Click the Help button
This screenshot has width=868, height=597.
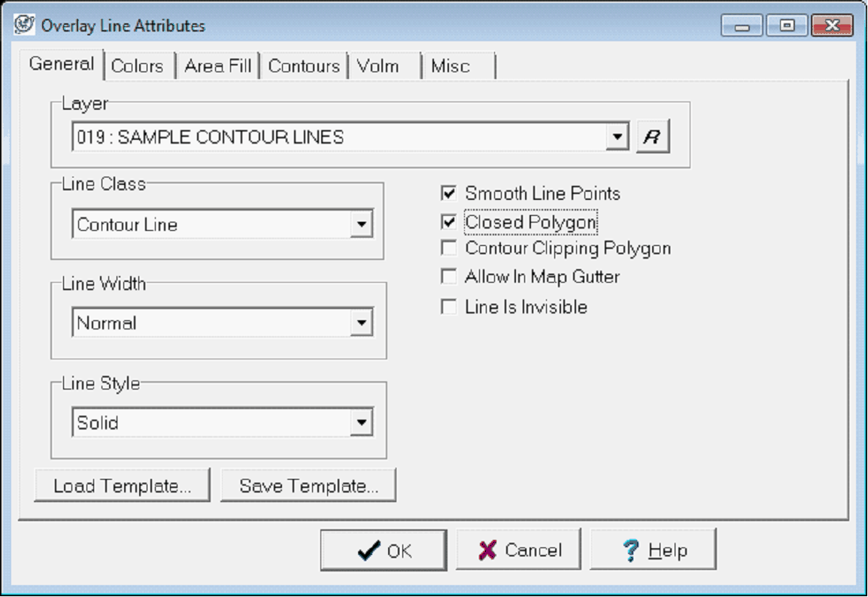653,550
